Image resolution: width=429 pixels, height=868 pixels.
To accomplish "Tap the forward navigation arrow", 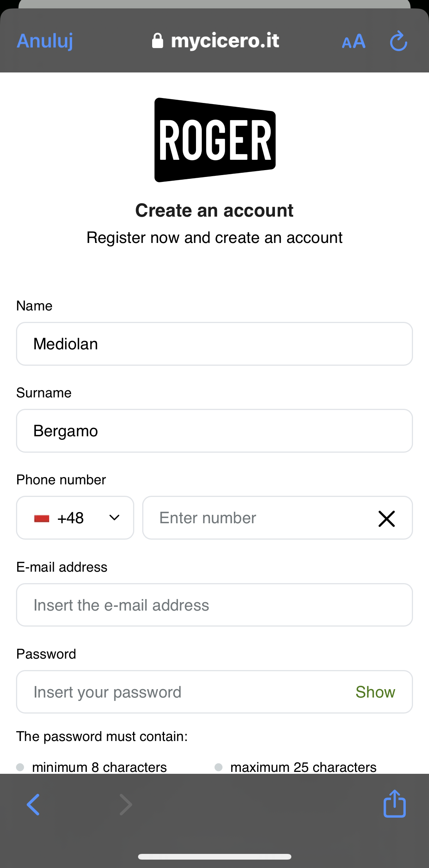I will (x=126, y=804).
